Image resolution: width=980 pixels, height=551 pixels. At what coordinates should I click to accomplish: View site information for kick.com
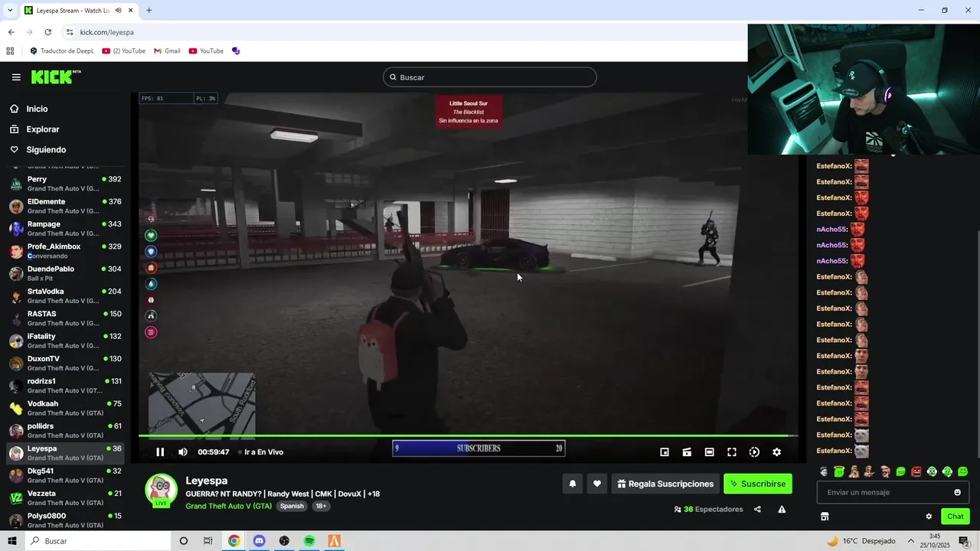(70, 32)
